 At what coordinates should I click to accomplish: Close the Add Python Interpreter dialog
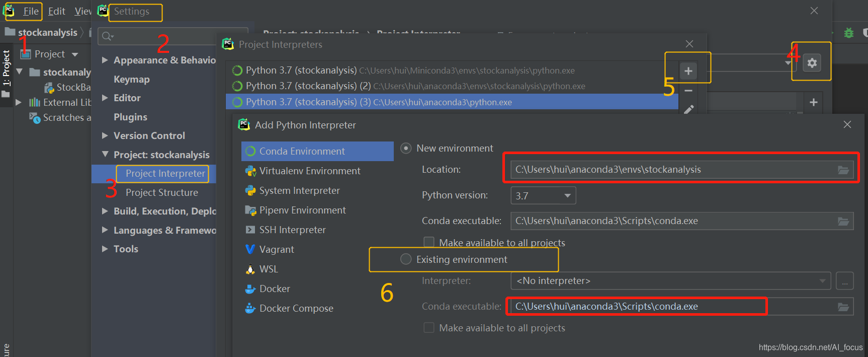pos(847,124)
